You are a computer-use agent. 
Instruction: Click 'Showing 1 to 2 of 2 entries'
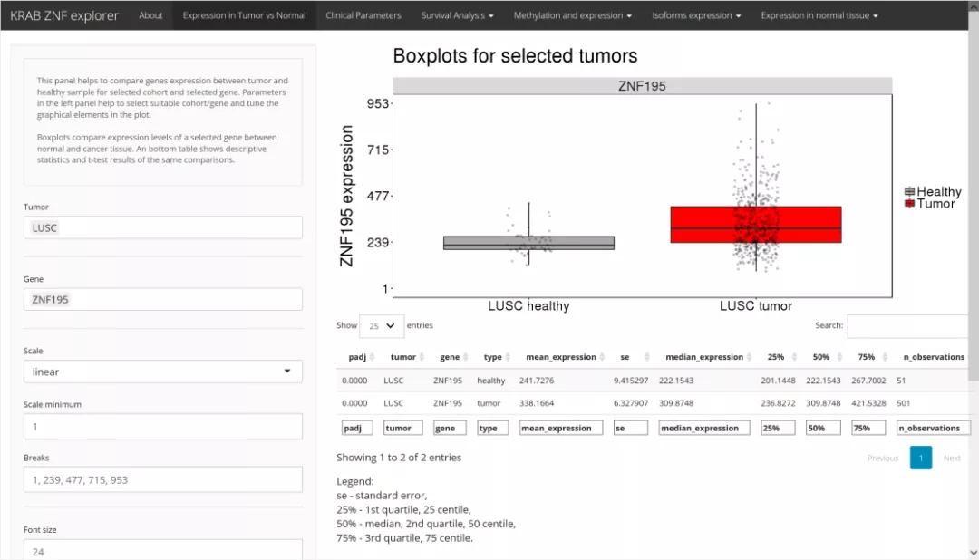(399, 458)
